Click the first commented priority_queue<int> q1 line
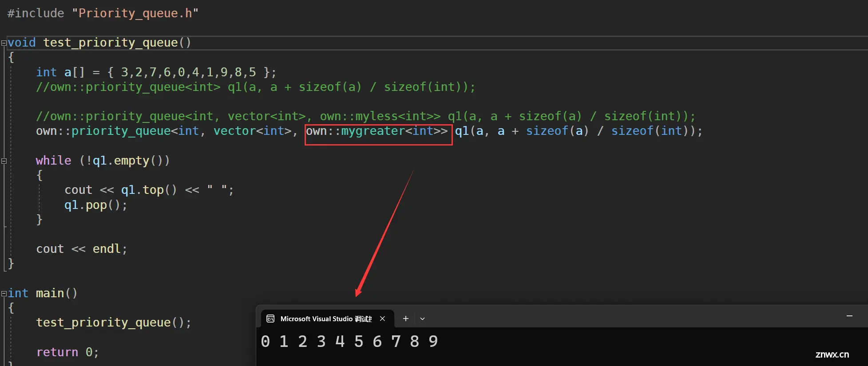This screenshot has height=366, width=868. 256,87
